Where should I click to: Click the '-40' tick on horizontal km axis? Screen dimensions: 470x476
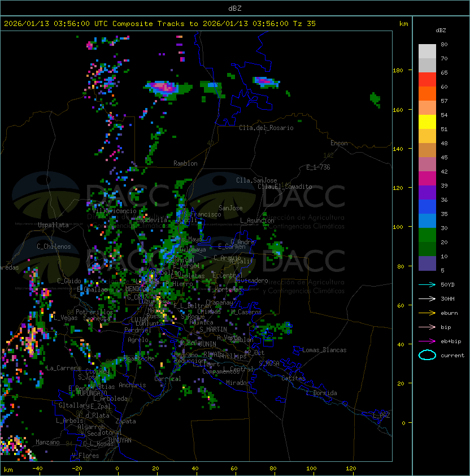point(37,469)
